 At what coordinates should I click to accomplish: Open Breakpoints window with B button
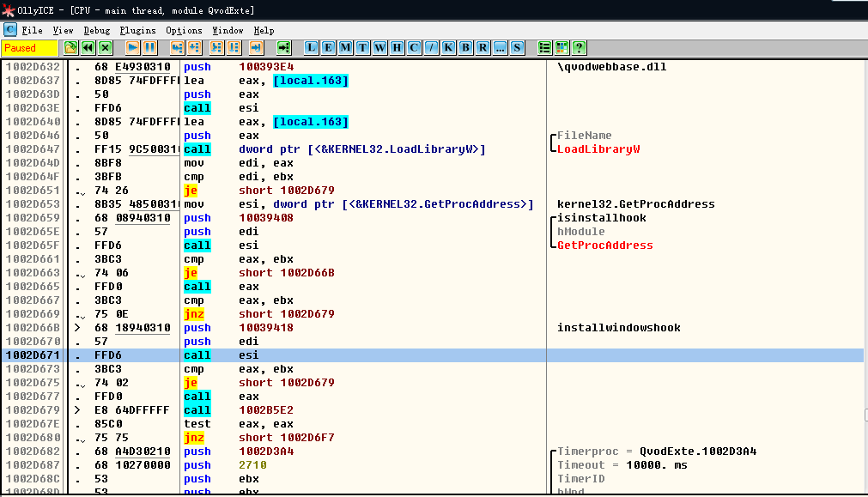[465, 48]
